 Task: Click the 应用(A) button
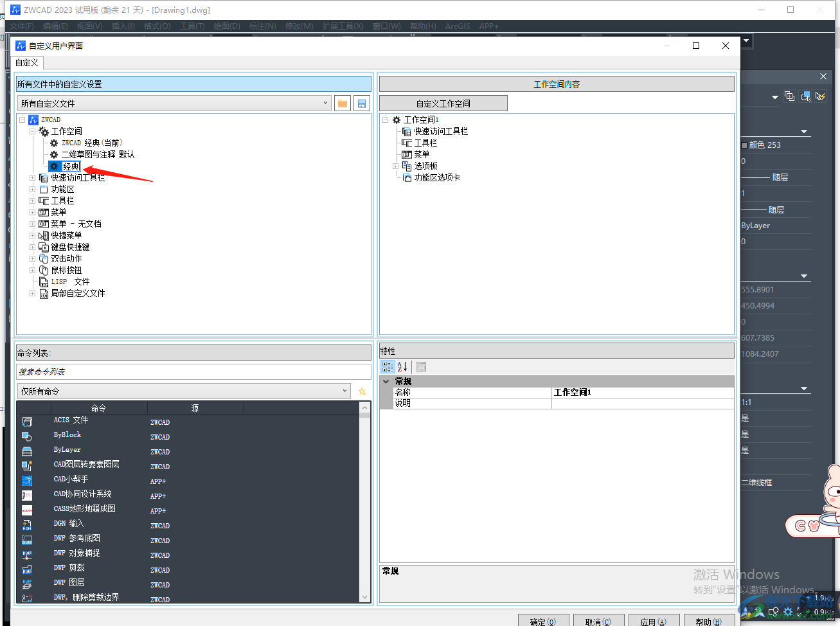[x=653, y=621]
